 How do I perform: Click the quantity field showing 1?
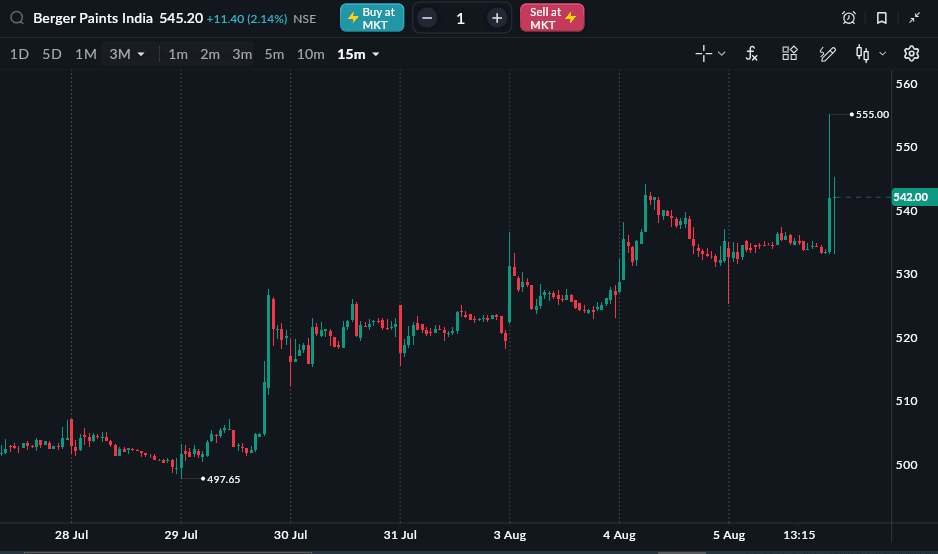(461, 19)
